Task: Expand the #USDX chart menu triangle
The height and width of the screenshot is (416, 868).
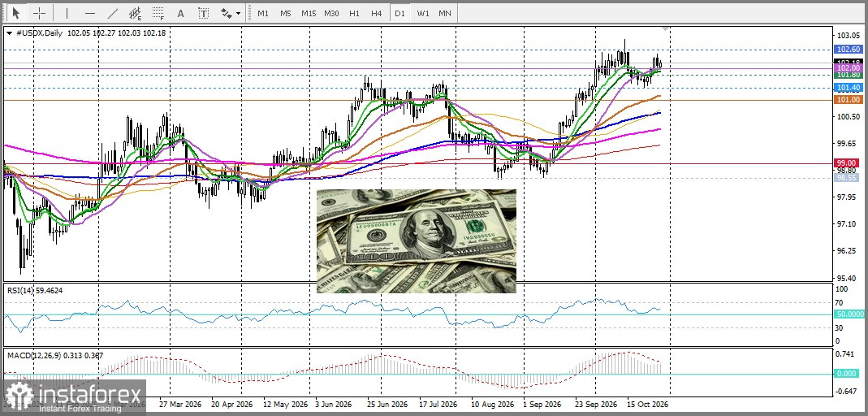Action: click(x=10, y=33)
